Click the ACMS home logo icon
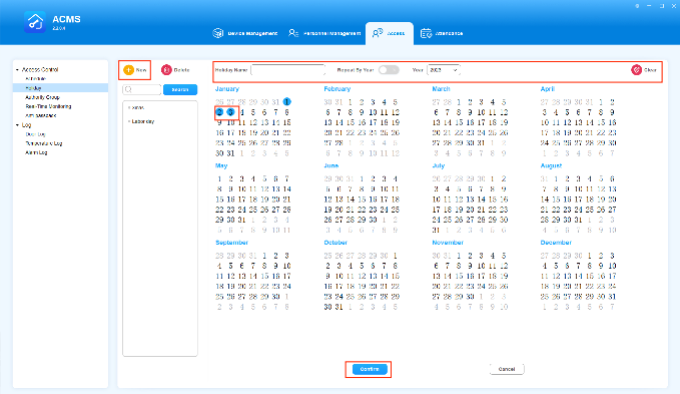 point(35,22)
